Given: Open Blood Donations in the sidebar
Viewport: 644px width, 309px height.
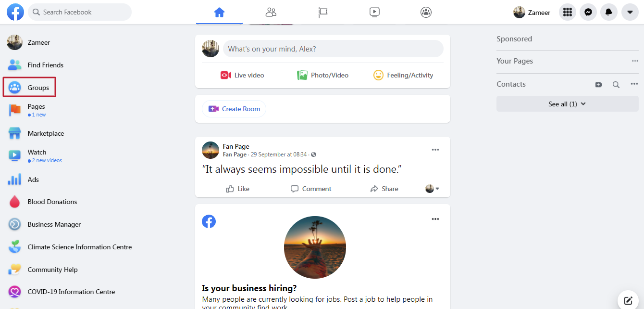Looking at the screenshot, I should 43,202.
